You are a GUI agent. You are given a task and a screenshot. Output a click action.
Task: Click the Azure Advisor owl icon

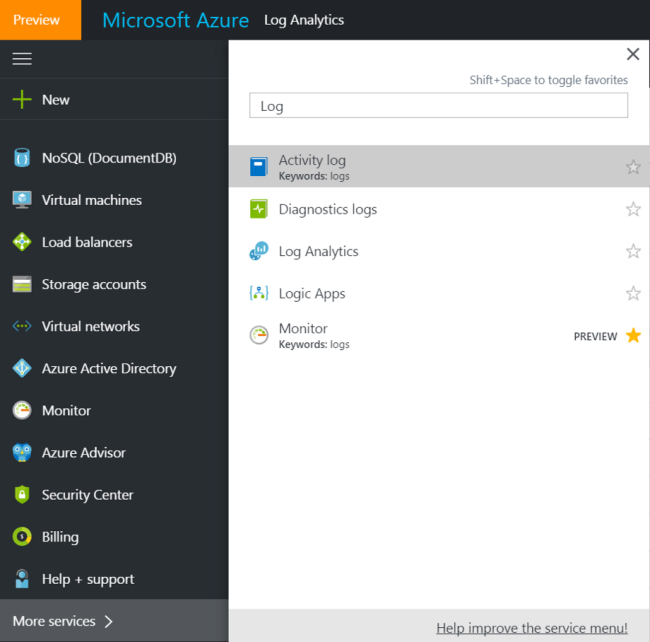click(x=22, y=453)
